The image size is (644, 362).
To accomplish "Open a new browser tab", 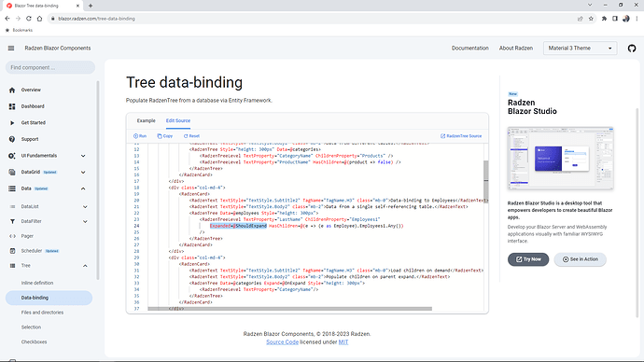I will click(x=91, y=6).
